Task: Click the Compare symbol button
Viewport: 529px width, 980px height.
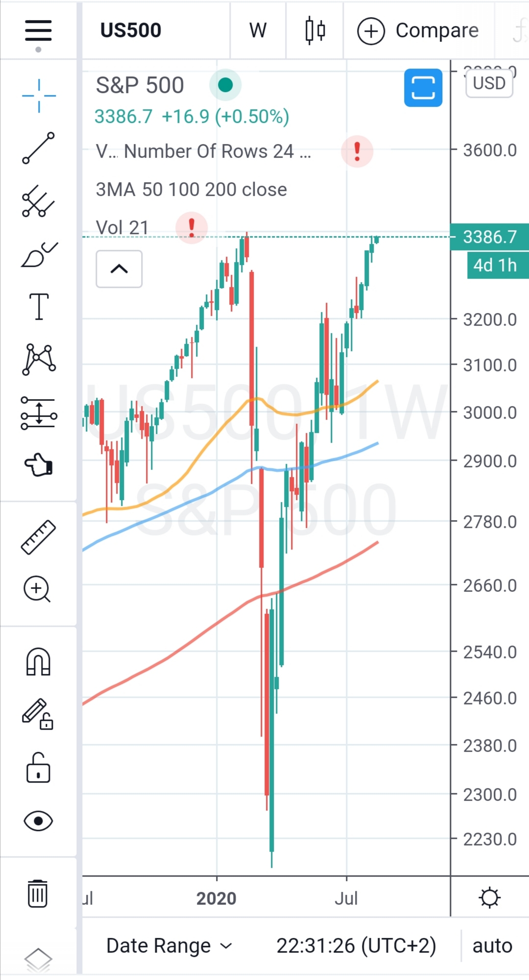Action: [x=418, y=30]
